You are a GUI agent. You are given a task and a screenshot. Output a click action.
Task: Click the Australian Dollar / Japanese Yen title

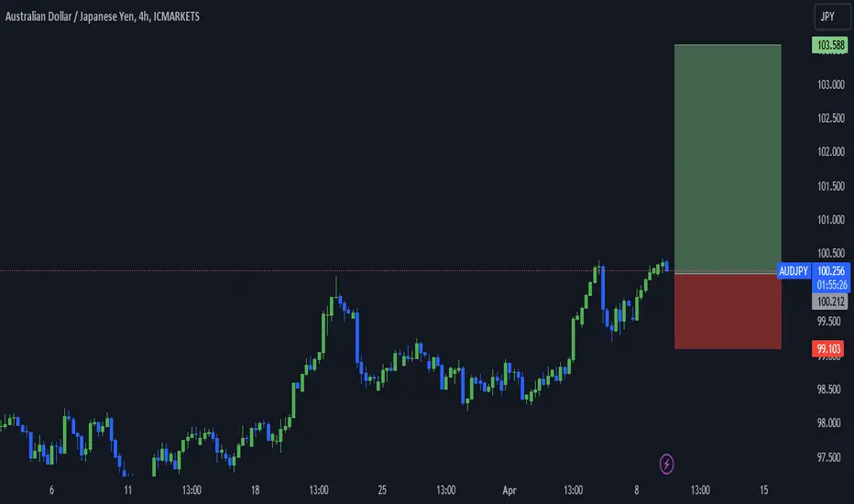tap(71, 16)
